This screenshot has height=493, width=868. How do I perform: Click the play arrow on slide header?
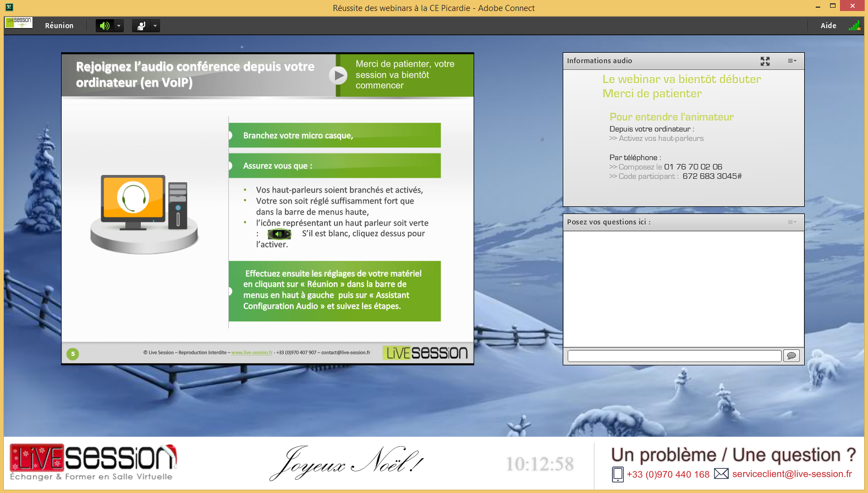click(x=338, y=75)
